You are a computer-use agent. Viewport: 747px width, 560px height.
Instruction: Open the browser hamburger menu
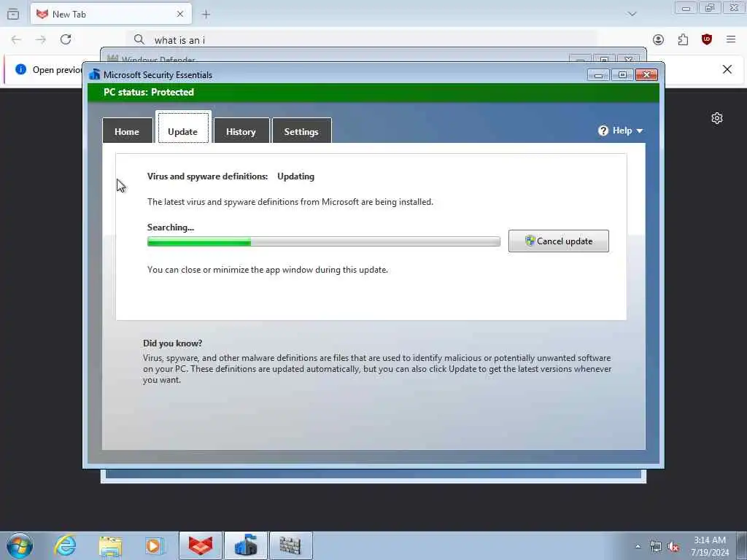731,39
